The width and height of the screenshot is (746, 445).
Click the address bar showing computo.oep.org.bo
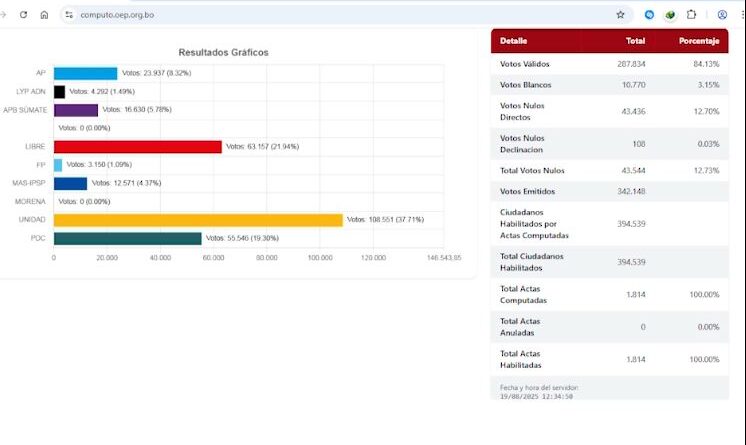coord(300,15)
